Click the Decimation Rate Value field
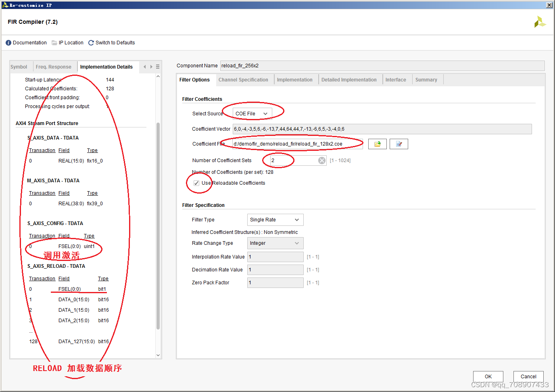The image size is (555, 392). point(275,270)
